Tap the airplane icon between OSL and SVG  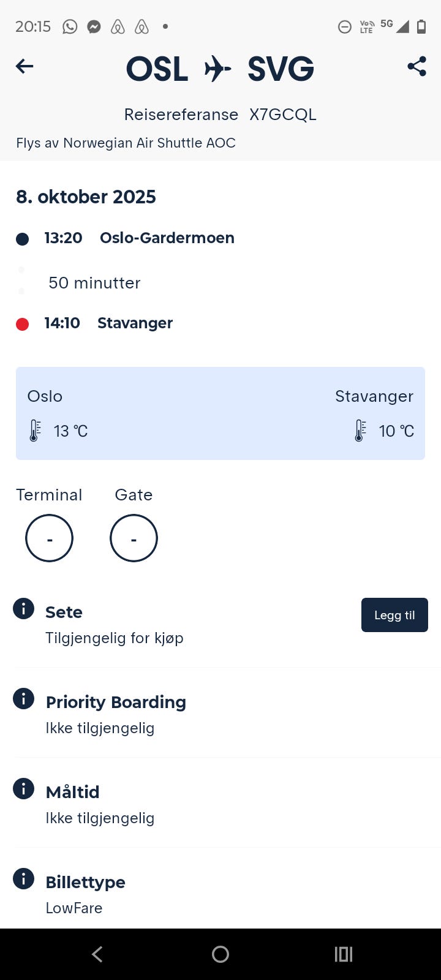(x=218, y=69)
